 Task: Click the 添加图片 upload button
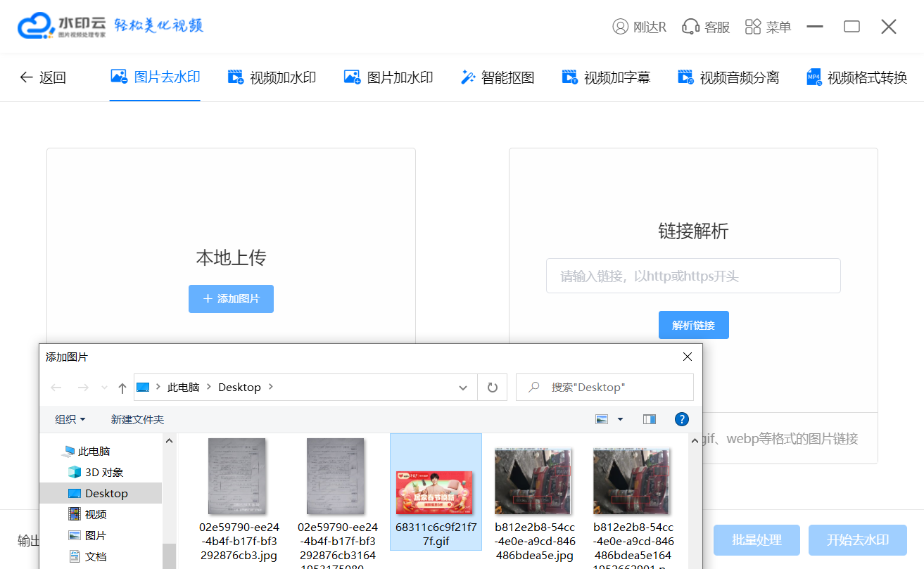[x=231, y=299]
